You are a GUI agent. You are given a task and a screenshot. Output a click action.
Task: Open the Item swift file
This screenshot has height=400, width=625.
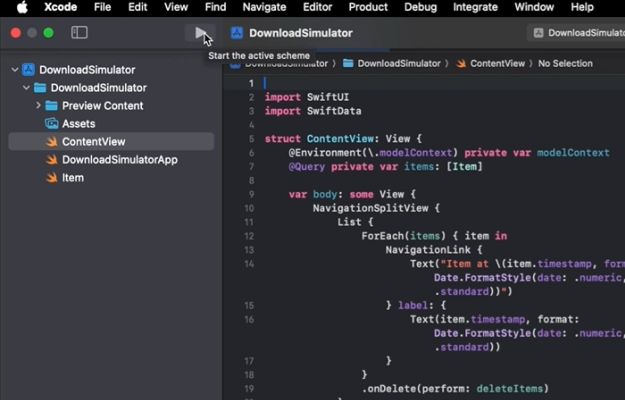pyautogui.click(x=73, y=178)
